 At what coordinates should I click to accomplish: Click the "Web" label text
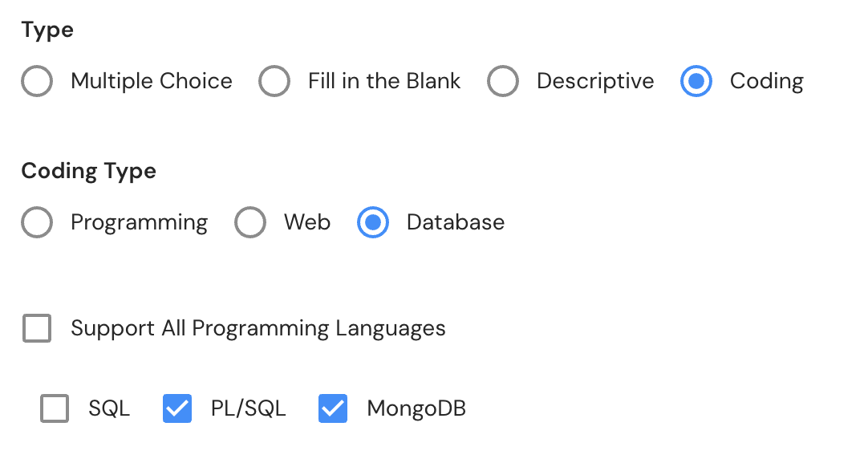[x=307, y=222]
